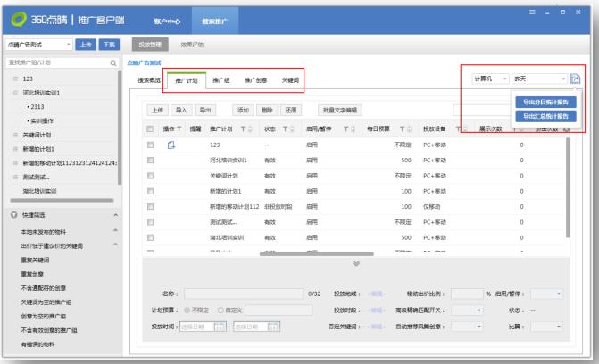This screenshot has height=364, width=599.
Task: Click the search magnifier in the campaign search box
Action: point(112,62)
